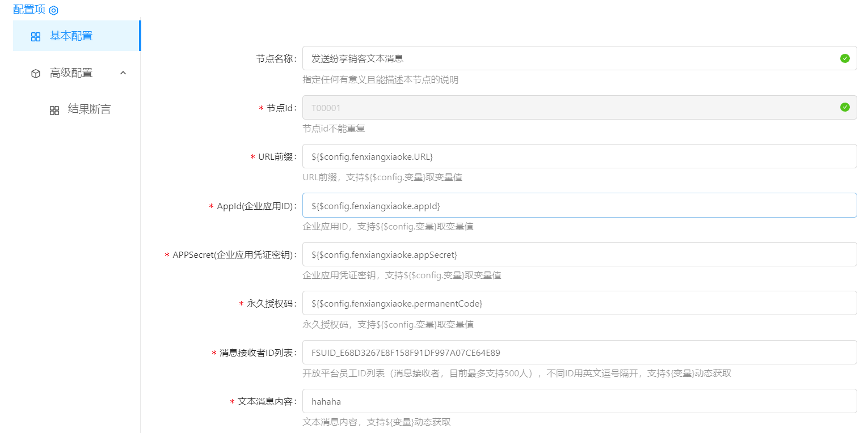Collapse the 高级配置 submenu using its chevron
This screenshot has width=868, height=433.
click(x=123, y=73)
